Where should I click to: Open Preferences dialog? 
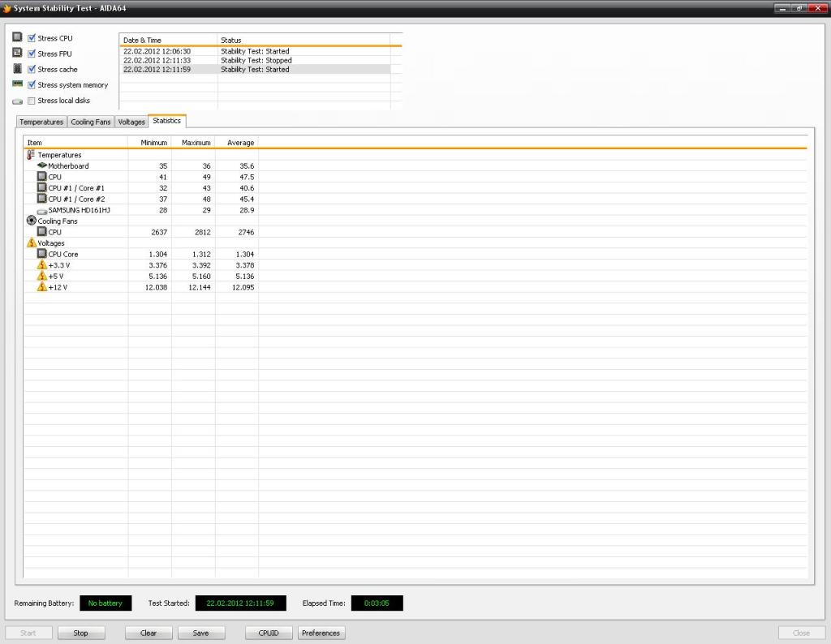[x=321, y=633]
